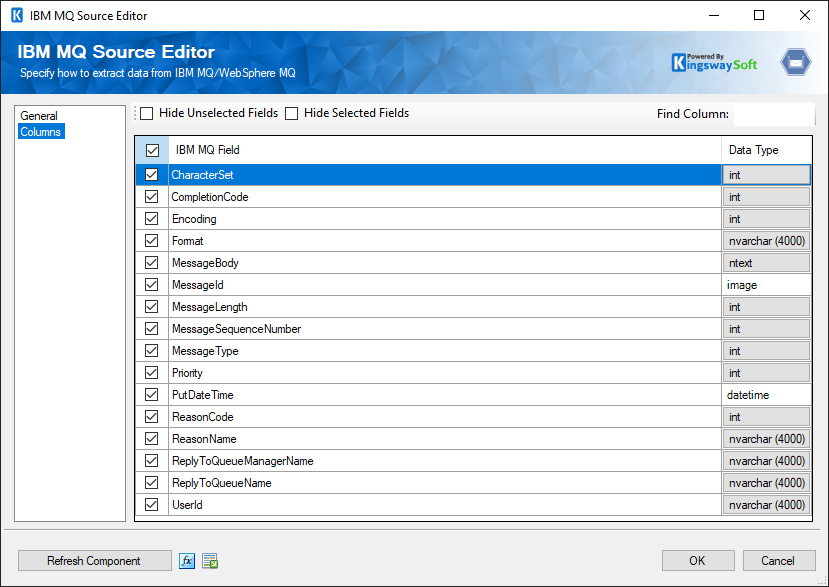Select the MessageBody field row
The width and height of the screenshot is (829, 587).
(445, 263)
